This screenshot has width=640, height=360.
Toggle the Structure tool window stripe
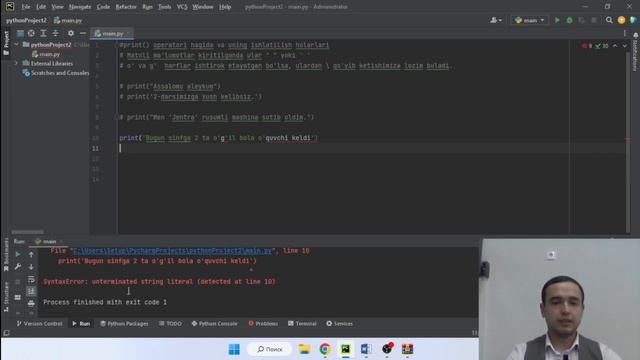(6, 297)
